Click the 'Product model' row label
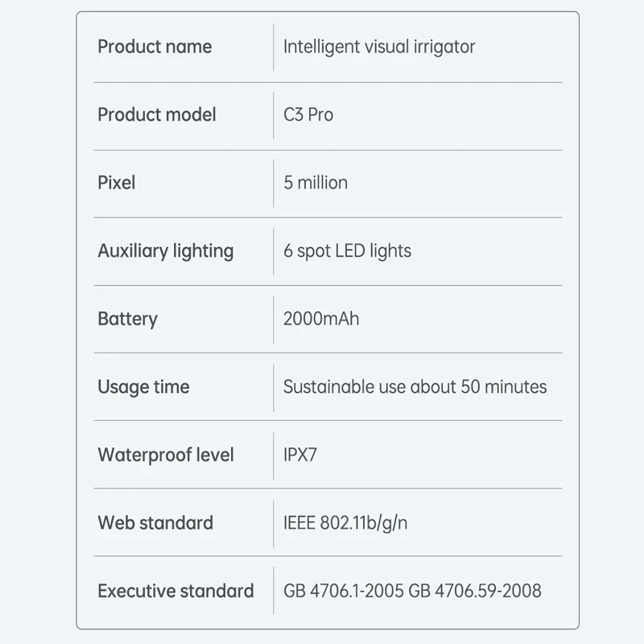This screenshot has width=644, height=644. pos(157,115)
